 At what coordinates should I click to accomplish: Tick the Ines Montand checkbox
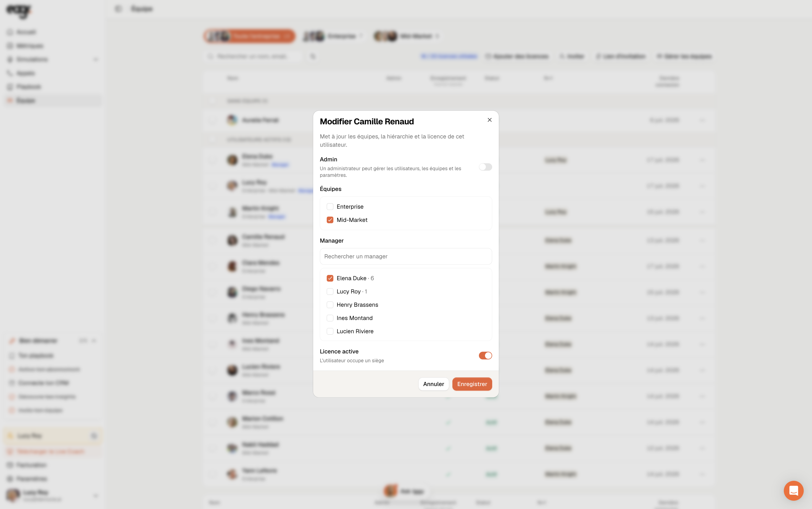pyautogui.click(x=330, y=318)
